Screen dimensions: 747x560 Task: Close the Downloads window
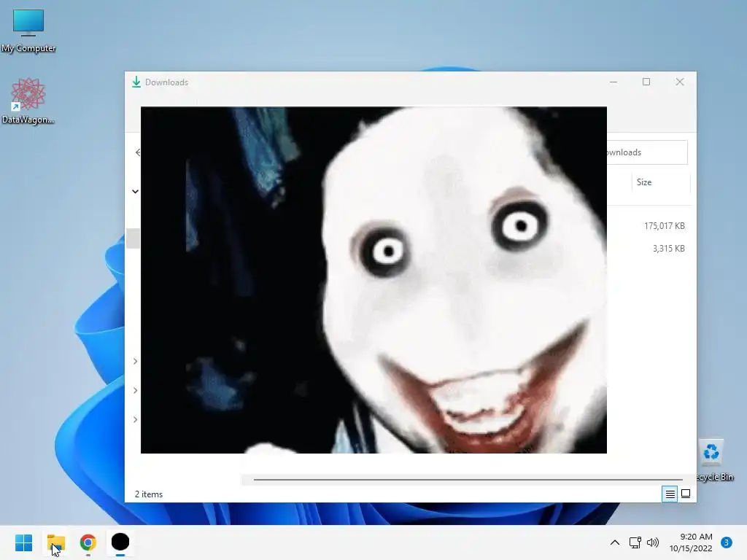click(x=680, y=82)
